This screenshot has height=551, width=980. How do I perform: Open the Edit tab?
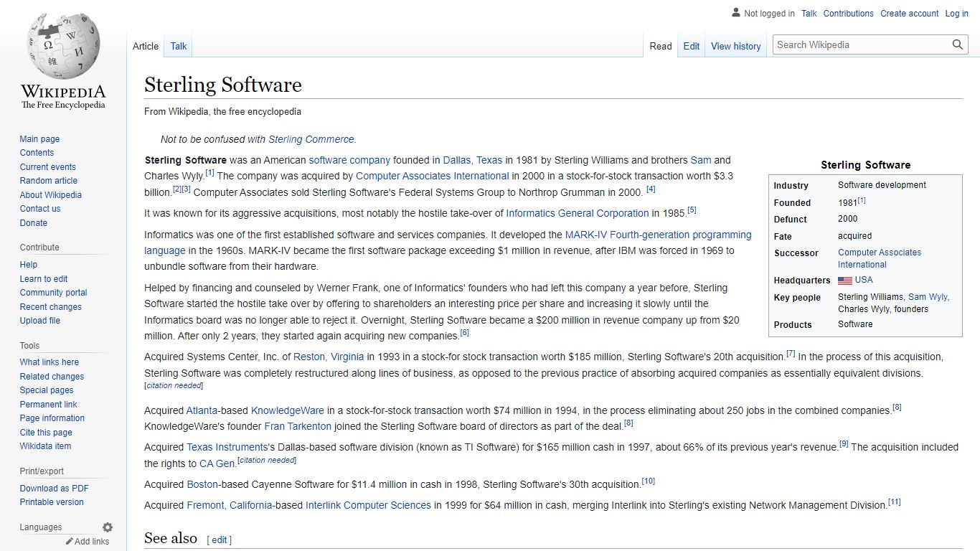click(x=692, y=46)
